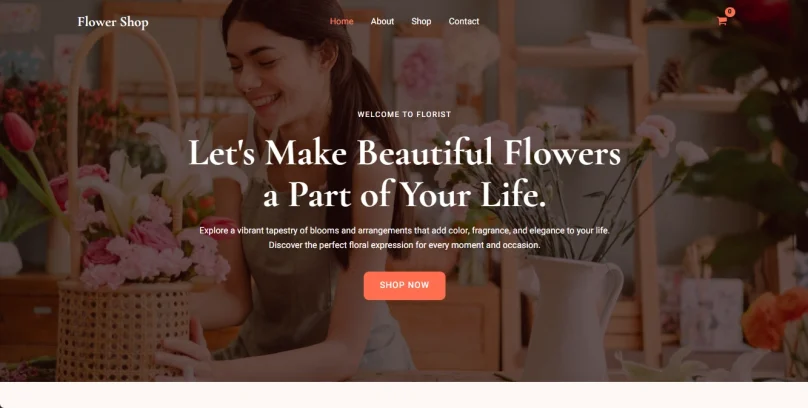This screenshot has width=808, height=408.
Task: Click the WELCOME TO FLORIST subtitle
Action: (405, 114)
